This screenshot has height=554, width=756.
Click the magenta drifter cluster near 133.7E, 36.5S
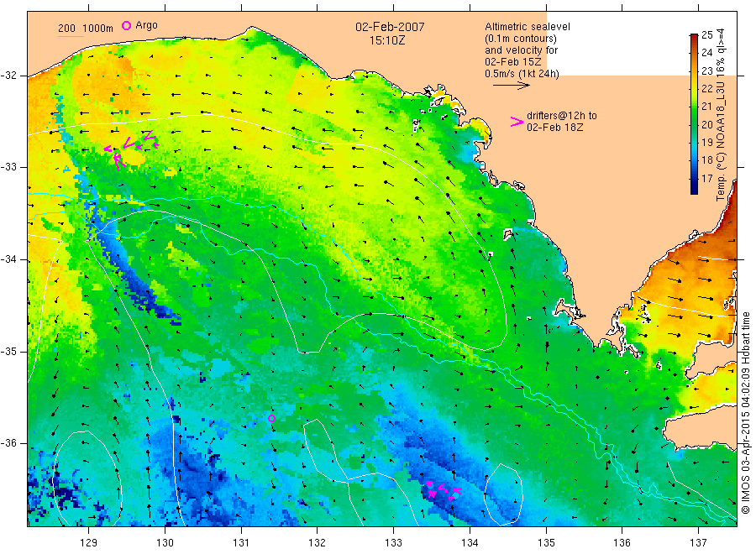(x=444, y=490)
